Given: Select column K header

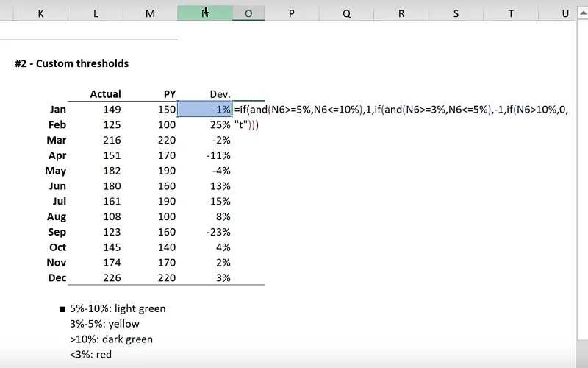Looking at the screenshot, I should 40,13.
